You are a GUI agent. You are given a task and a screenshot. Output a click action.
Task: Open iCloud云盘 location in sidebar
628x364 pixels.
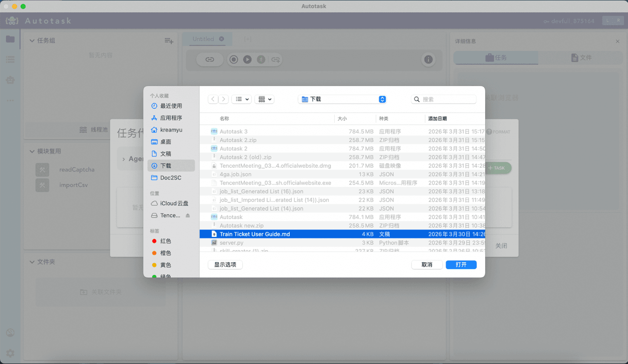[x=174, y=203]
